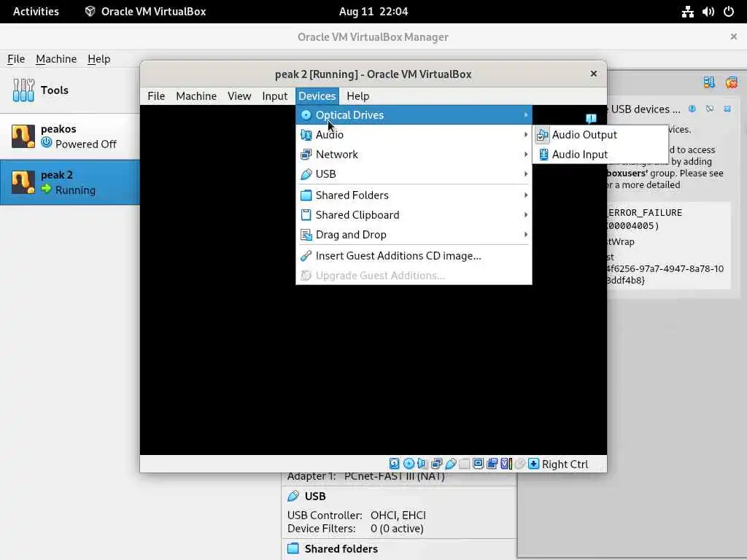The image size is (747, 560).
Task: Click the CPU virtualization status bar icon
Action: coord(506,464)
